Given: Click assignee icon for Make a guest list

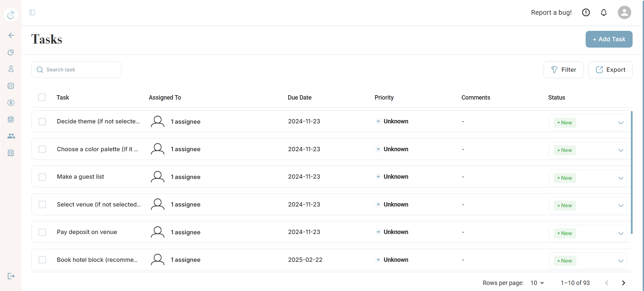Looking at the screenshot, I should coord(158,177).
